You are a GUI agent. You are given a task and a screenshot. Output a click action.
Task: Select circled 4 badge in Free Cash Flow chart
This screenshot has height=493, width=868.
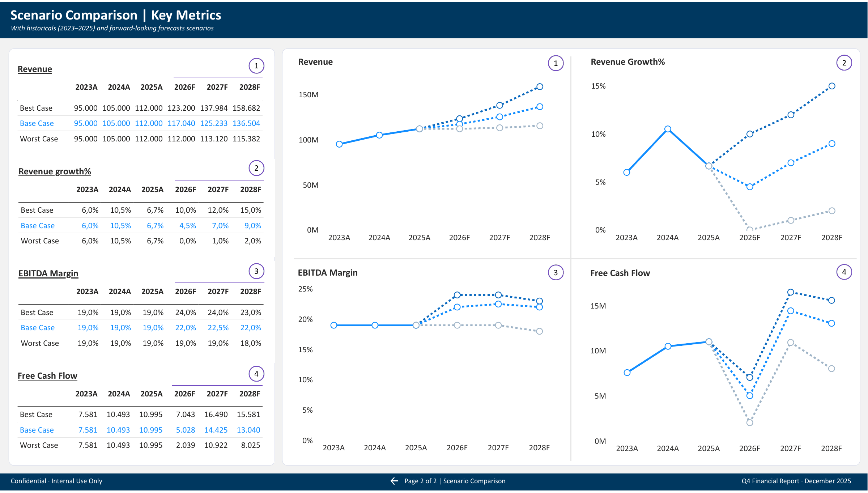tap(844, 272)
